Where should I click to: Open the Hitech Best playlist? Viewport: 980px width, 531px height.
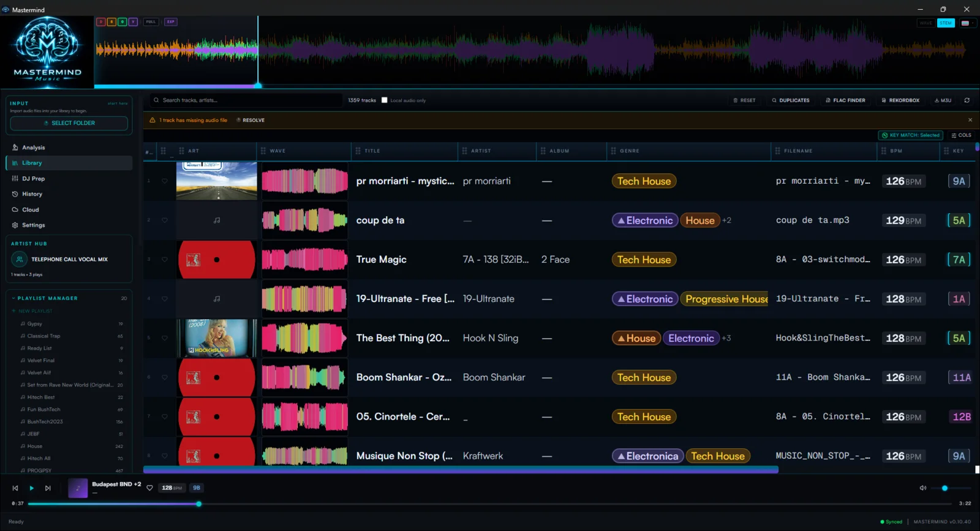tap(72, 397)
